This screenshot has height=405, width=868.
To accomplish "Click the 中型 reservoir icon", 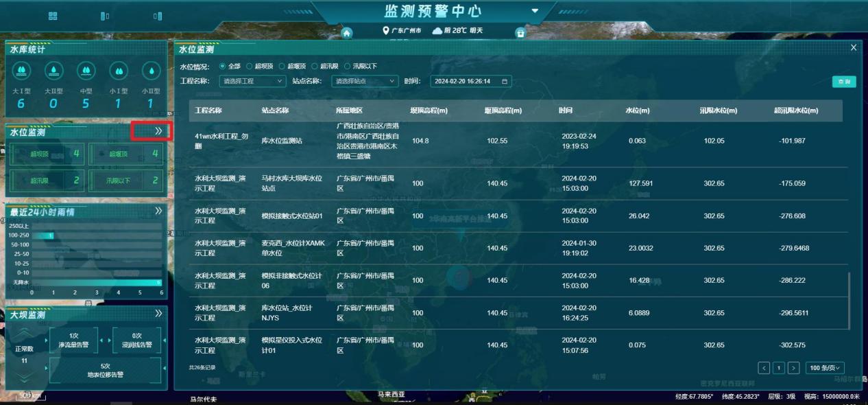I will pos(86,71).
